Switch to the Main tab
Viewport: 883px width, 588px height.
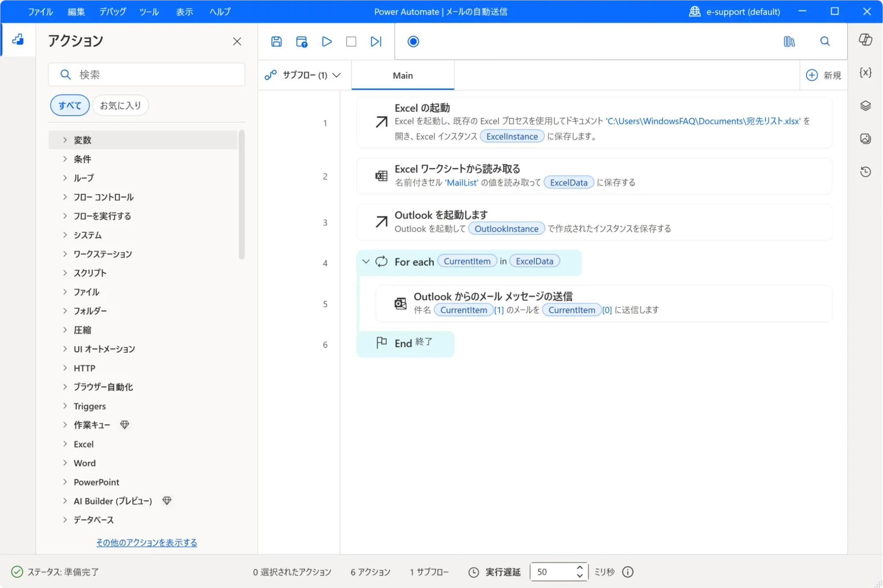[403, 75]
